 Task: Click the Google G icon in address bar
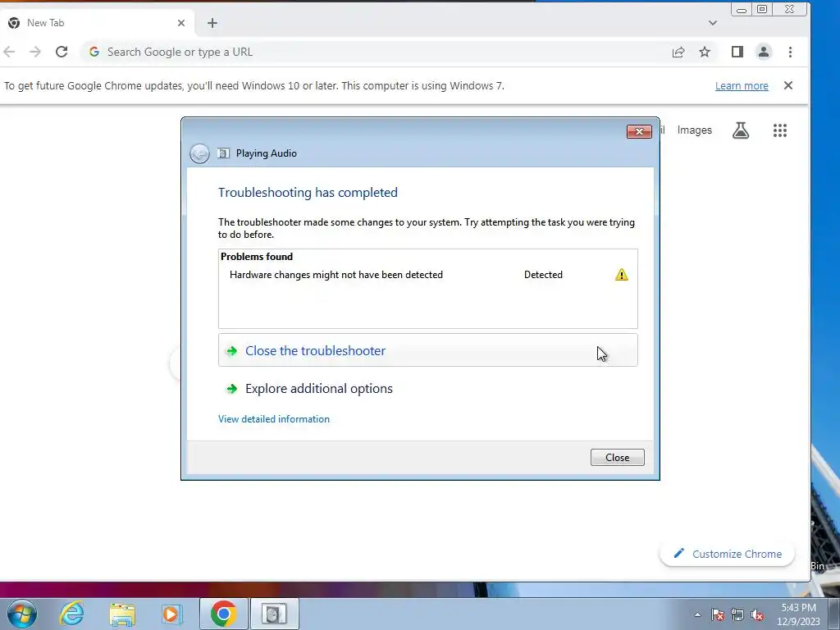(x=94, y=52)
